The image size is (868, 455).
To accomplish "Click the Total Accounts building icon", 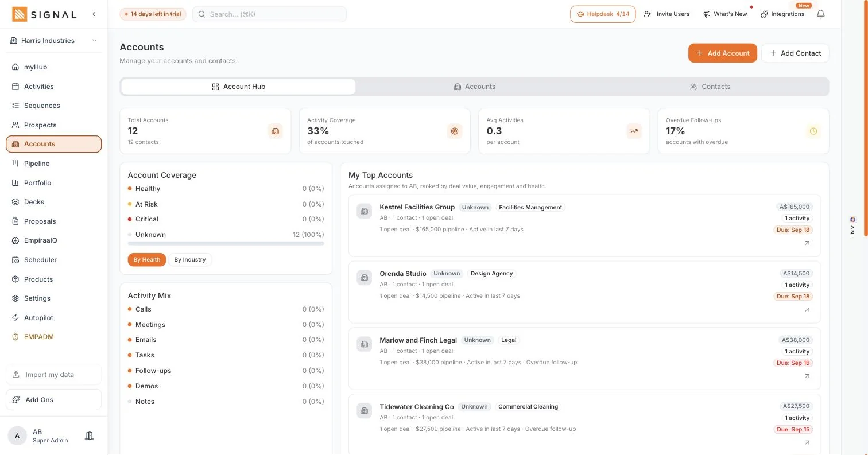I will (276, 131).
